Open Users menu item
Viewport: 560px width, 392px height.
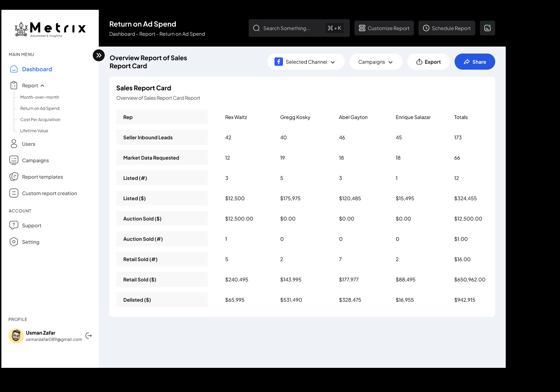(x=29, y=144)
